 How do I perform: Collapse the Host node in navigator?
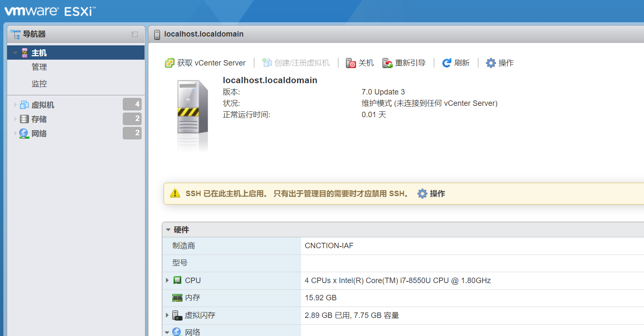coord(15,53)
